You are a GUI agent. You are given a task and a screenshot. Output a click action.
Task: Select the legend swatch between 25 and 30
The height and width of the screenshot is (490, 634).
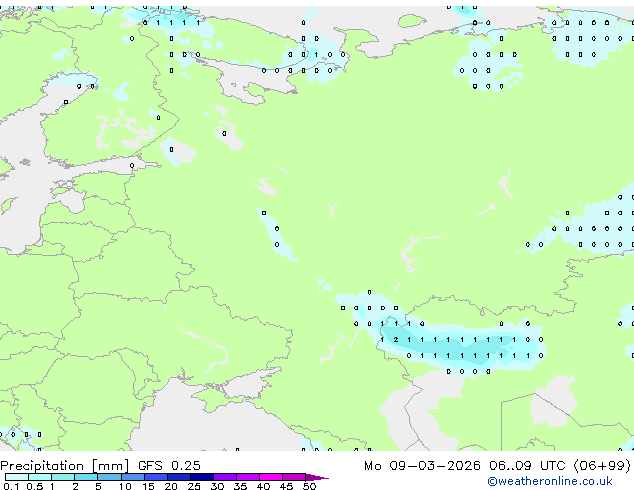(202, 477)
